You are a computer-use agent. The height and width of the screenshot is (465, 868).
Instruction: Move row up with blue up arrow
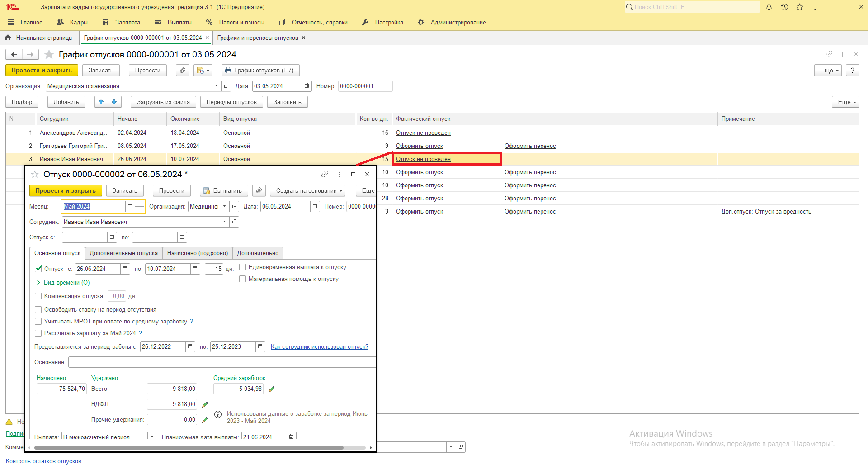coord(101,102)
